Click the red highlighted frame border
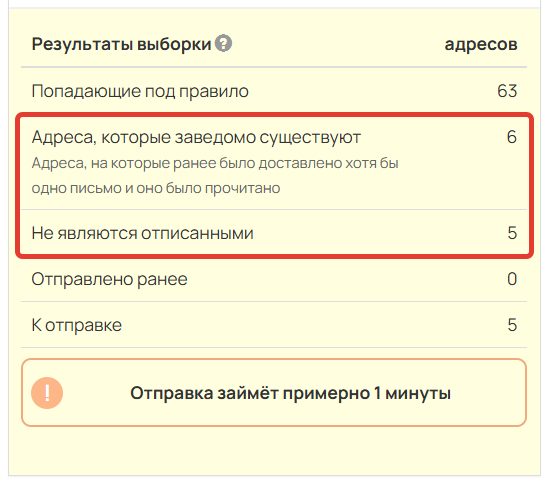 click(x=274, y=114)
